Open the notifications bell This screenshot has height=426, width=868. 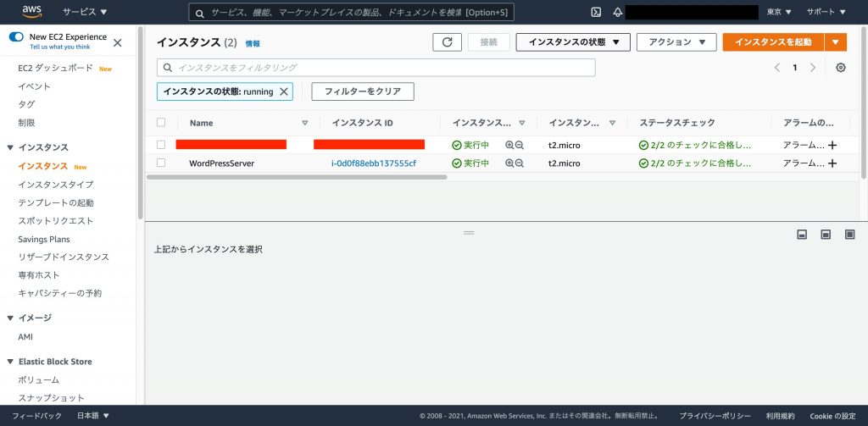[618, 12]
